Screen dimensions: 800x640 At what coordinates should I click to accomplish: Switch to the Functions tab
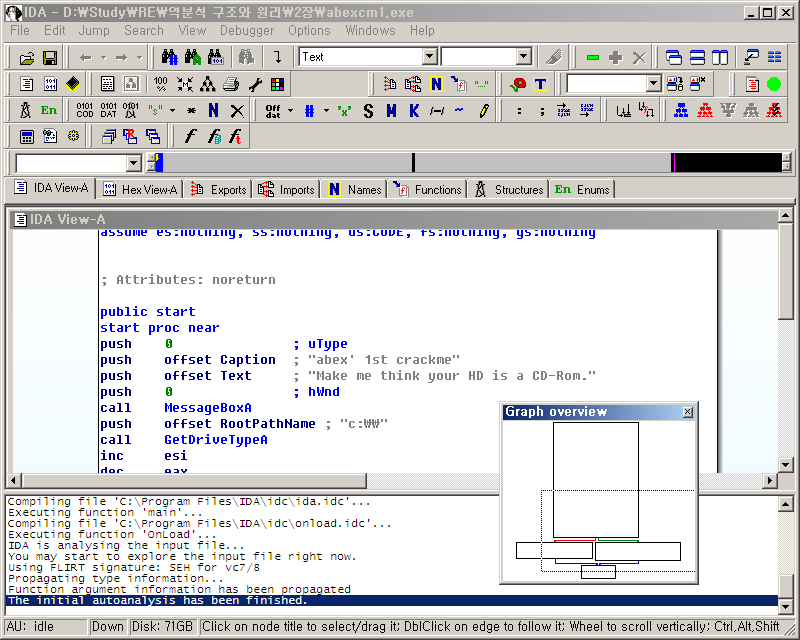point(427,190)
